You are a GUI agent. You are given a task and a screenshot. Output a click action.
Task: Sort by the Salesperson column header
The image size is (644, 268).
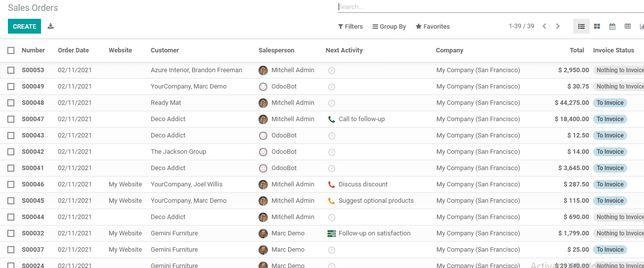click(276, 50)
